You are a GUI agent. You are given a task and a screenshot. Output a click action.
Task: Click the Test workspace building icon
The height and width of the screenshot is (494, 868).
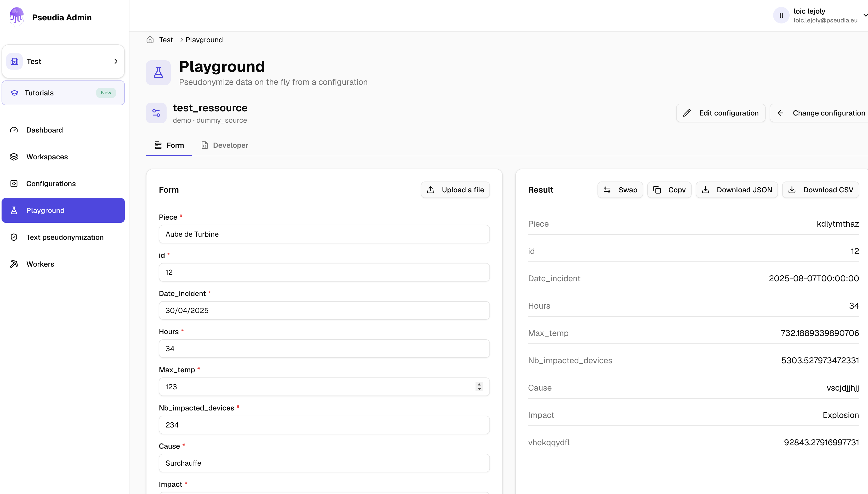[x=15, y=61]
